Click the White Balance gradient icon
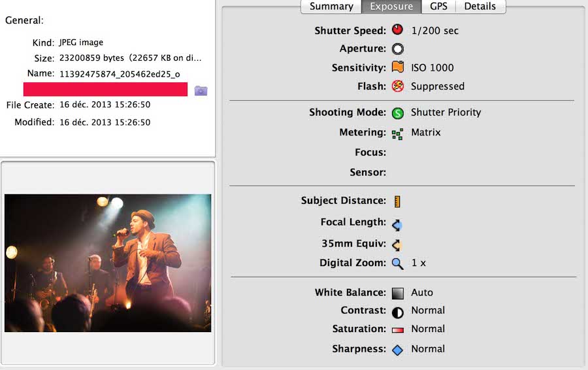This screenshot has height=370, width=588. 397,293
